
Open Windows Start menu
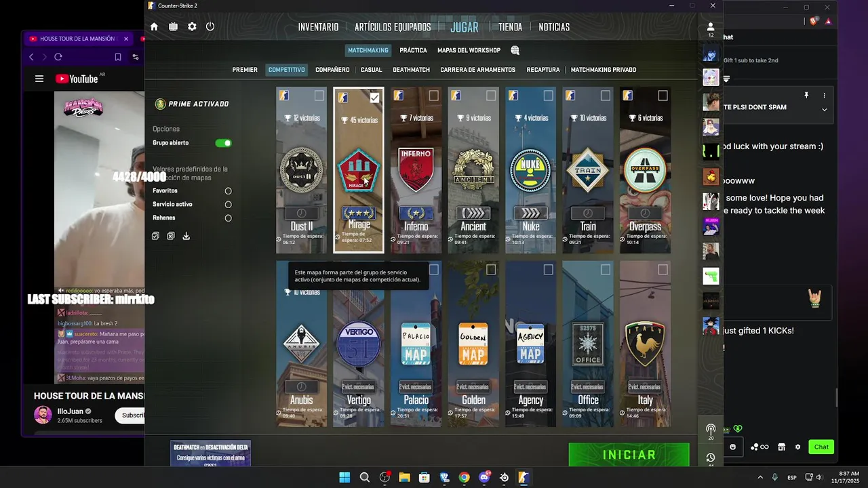click(344, 477)
